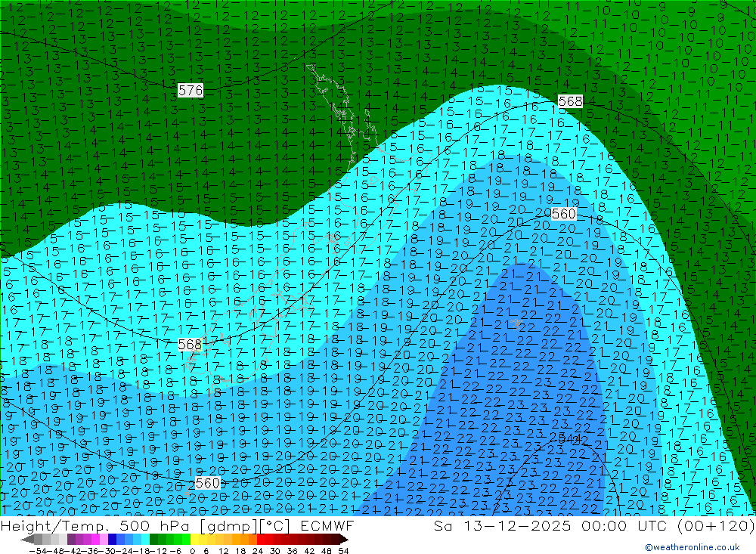Click the 560 label near the bottom left
The width and height of the screenshot is (756, 554).
207,483
